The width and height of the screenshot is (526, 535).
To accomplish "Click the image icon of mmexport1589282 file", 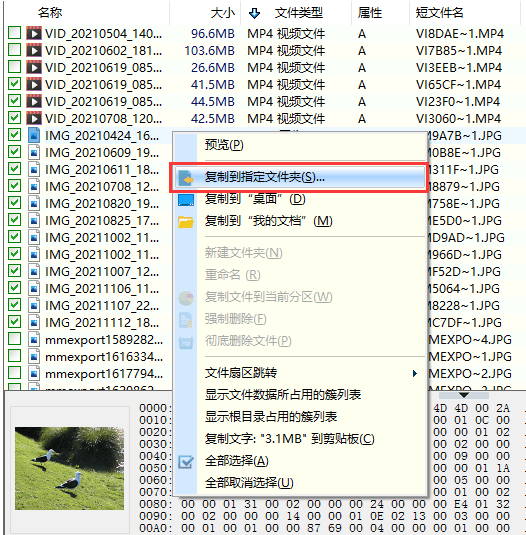I will pos(34,339).
